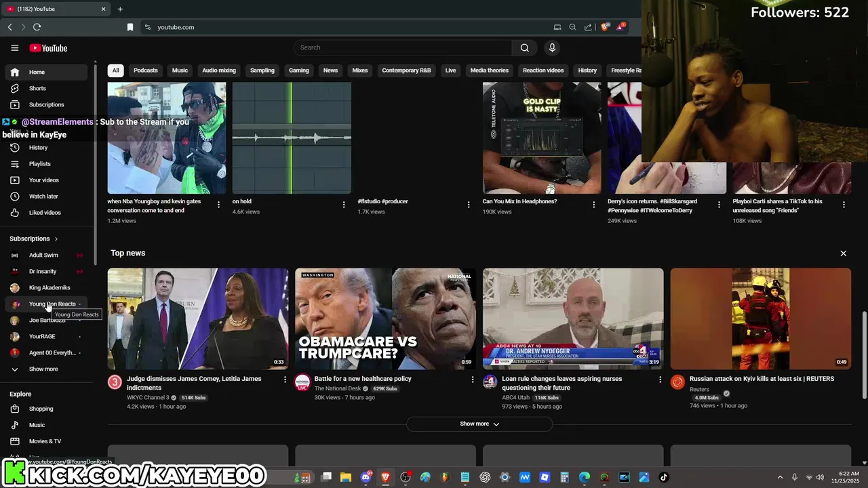The image size is (868, 488).
Task: Open the Obamacare vs Trumpcare thumbnail
Action: click(x=385, y=319)
